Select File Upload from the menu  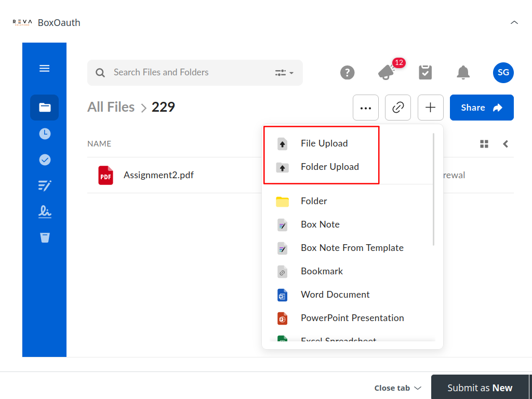(x=325, y=143)
